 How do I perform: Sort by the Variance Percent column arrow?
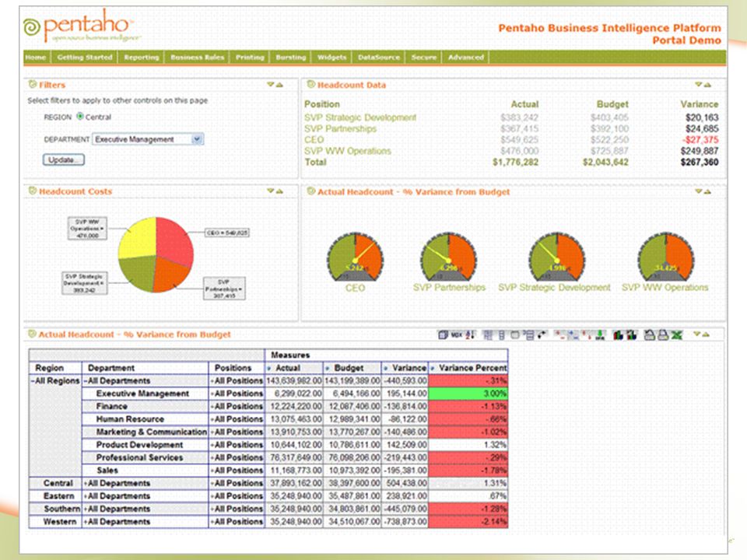coord(433,369)
